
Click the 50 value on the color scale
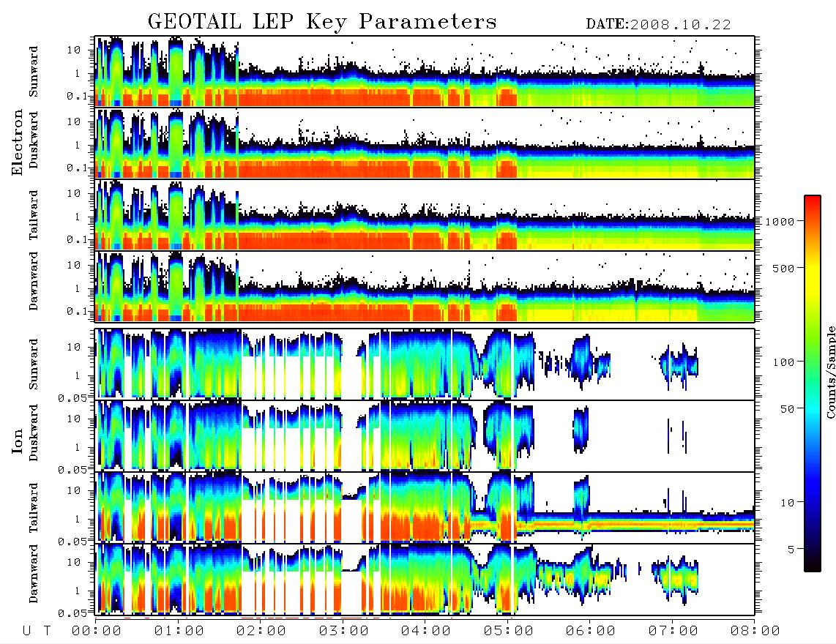pyautogui.click(x=787, y=409)
